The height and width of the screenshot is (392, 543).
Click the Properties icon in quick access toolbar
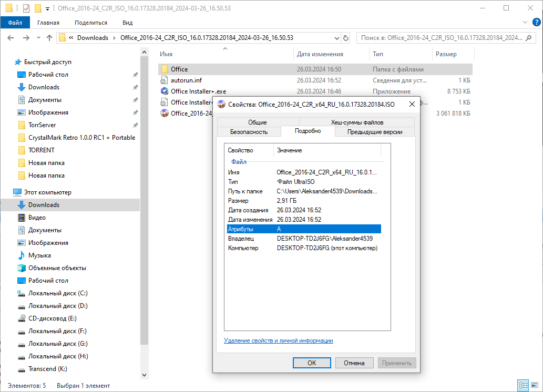pos(26,8)
